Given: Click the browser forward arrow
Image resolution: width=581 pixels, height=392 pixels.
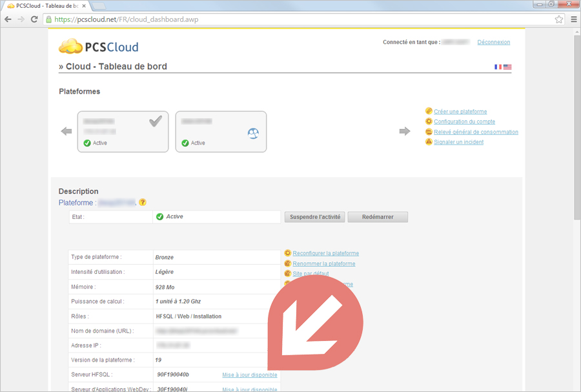Looking at the screenshot, I should pos(21,19).
